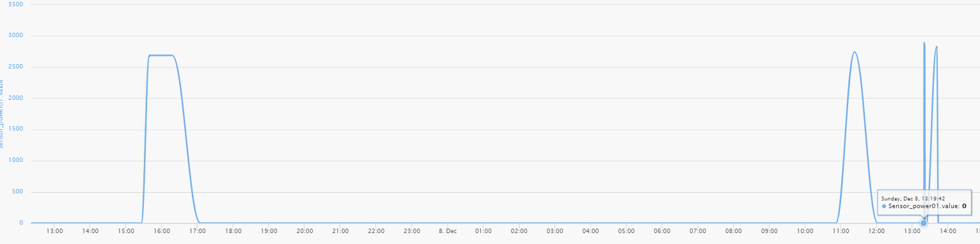This screenshot has height=244, width=980.
Task: Click the 00... wait 01:00 x-axis label
Action: pos(484,231)
